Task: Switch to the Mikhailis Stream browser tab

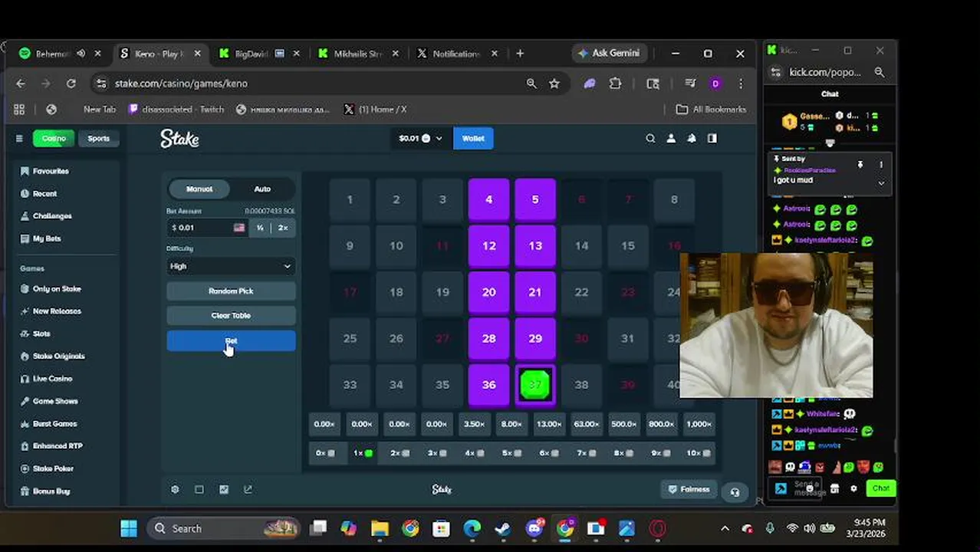Action: click(x=358, y=54)
